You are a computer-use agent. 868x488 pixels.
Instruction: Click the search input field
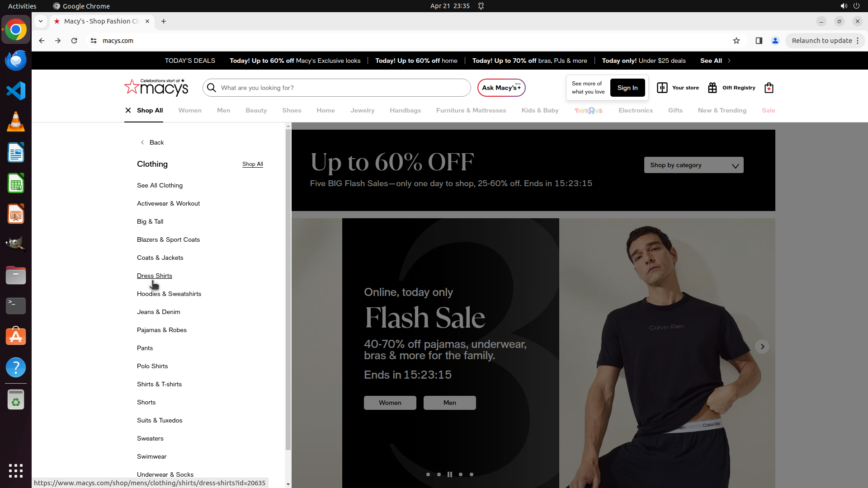coord(344,88)
